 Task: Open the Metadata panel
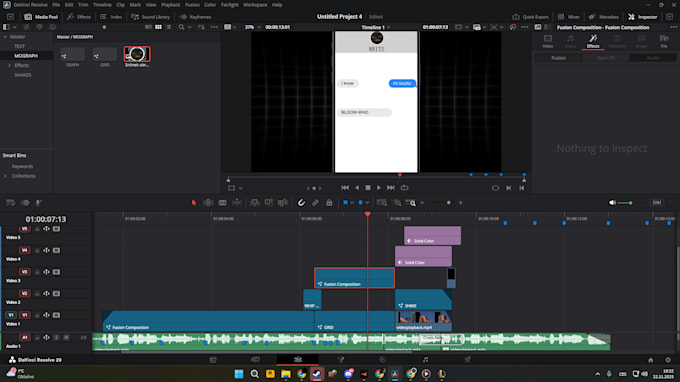603,17
